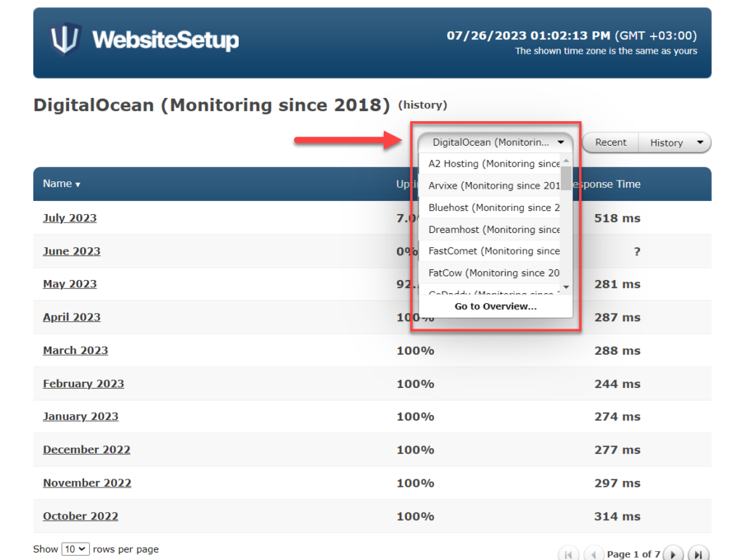Image resolution: width=743 pixels, height=560 pixels.
Task: Click the WebsiteSetup shield logo
Action: 65,39
